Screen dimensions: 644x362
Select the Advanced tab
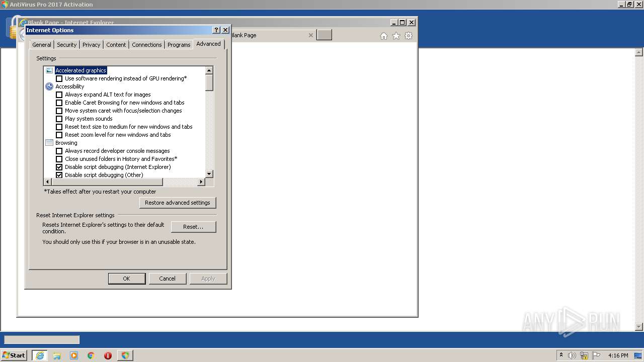(208, 44)
